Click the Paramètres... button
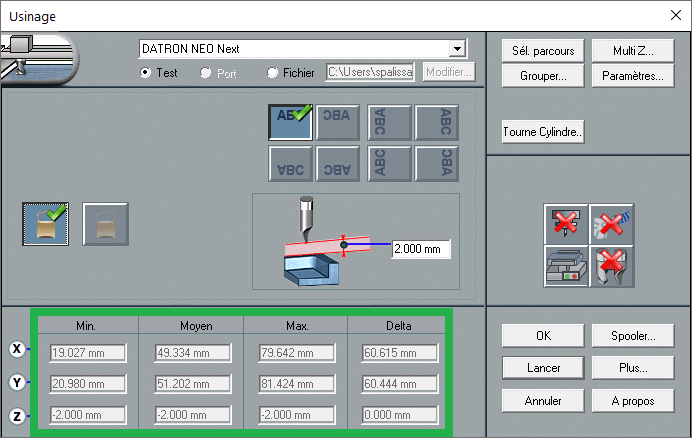The width and height of the screenshot is (692, 438). point(634,76)
